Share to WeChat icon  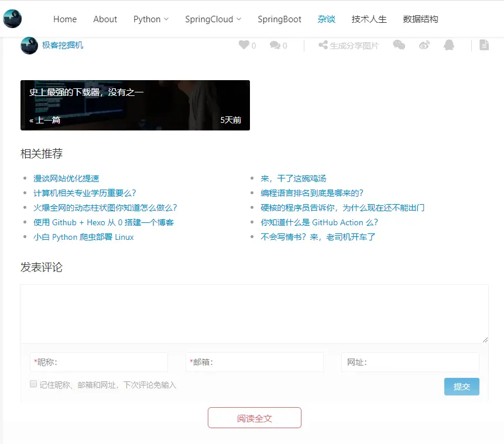399,45
